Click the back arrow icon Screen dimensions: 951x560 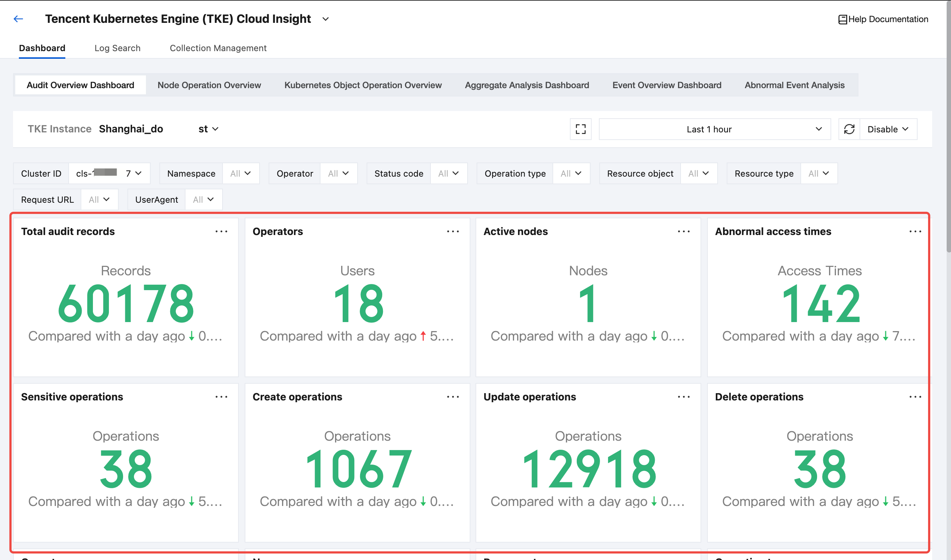18,19
